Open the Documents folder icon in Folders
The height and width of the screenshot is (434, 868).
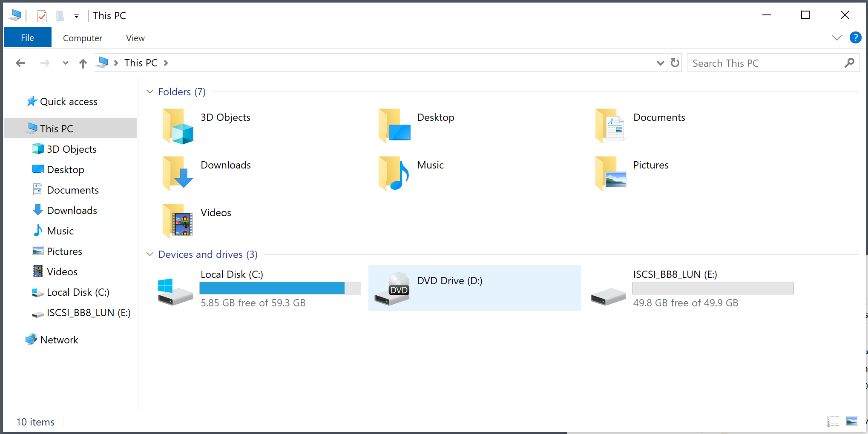coord(610,126)
